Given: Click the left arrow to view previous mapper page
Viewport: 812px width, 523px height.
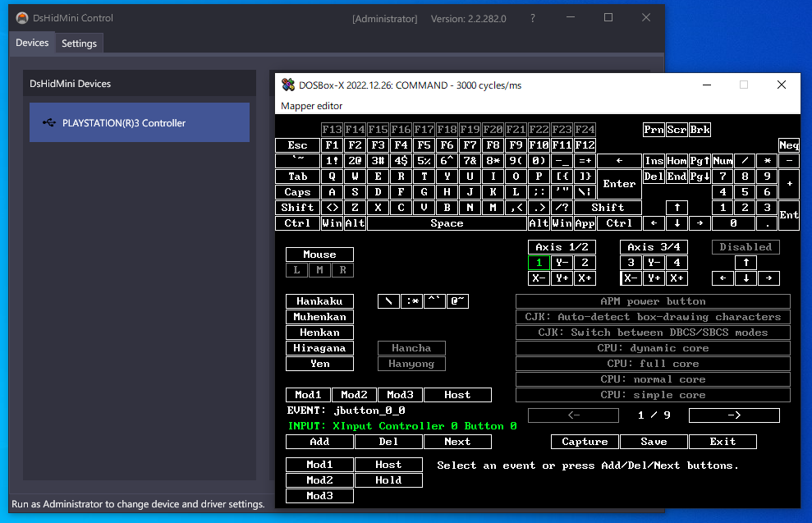Looking at the screenshot, I should click(x=572, y=415).
